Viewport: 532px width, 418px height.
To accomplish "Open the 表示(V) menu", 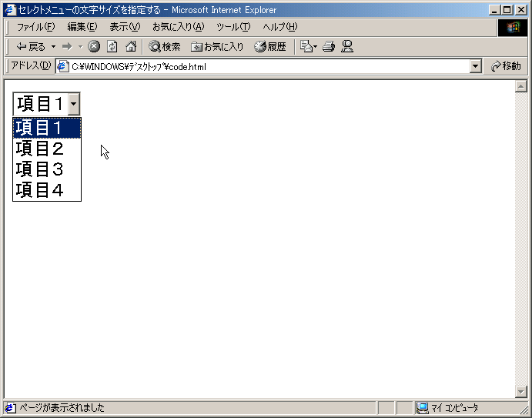I will (x=125, y=27).
